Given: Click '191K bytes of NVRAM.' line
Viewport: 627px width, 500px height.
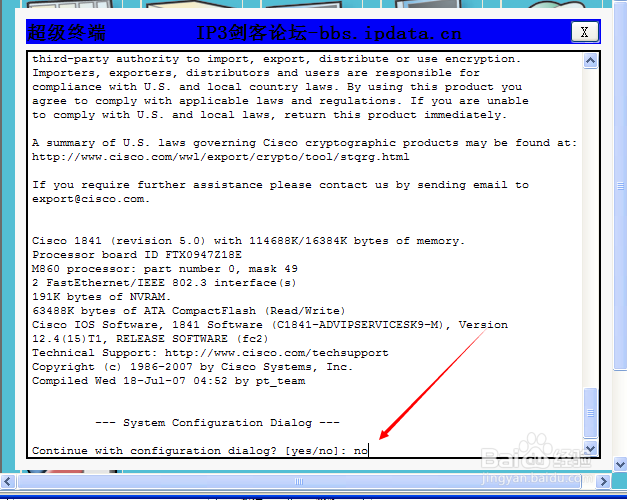Looking at the screenshot, I should [x=102, y=297].
